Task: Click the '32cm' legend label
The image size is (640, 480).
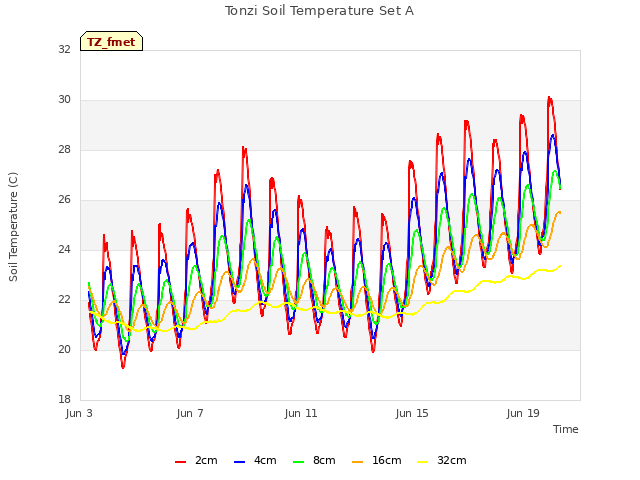Action: coord(451,460)
